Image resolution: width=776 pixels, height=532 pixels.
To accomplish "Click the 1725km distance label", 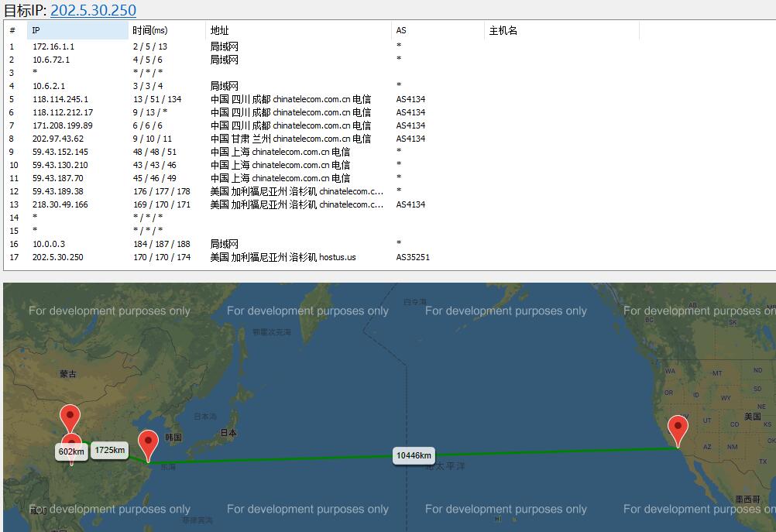I will 110,451.
